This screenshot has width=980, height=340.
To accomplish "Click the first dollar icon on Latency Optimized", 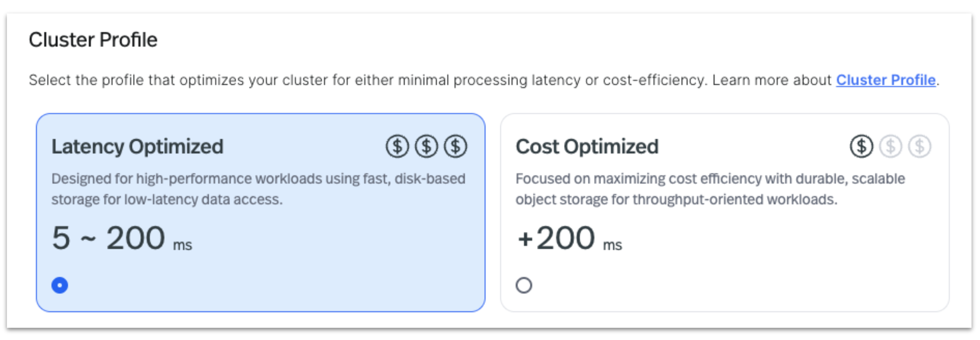I will 396,147.
